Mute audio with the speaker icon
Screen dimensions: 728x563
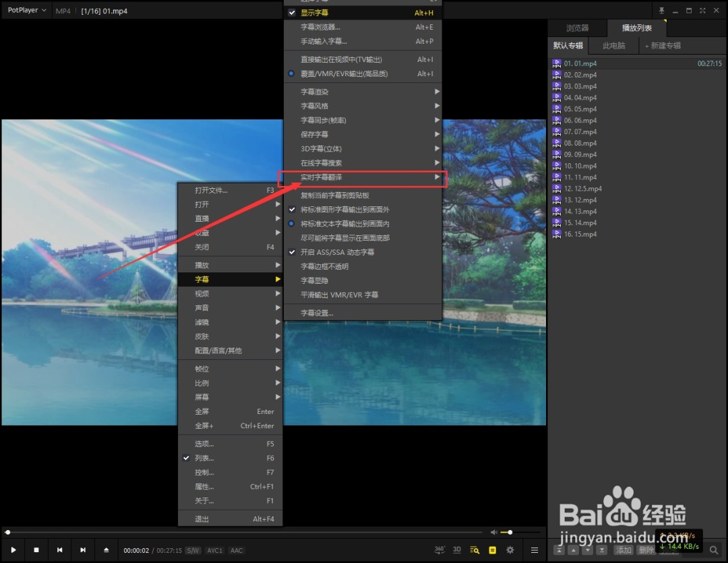493,533
